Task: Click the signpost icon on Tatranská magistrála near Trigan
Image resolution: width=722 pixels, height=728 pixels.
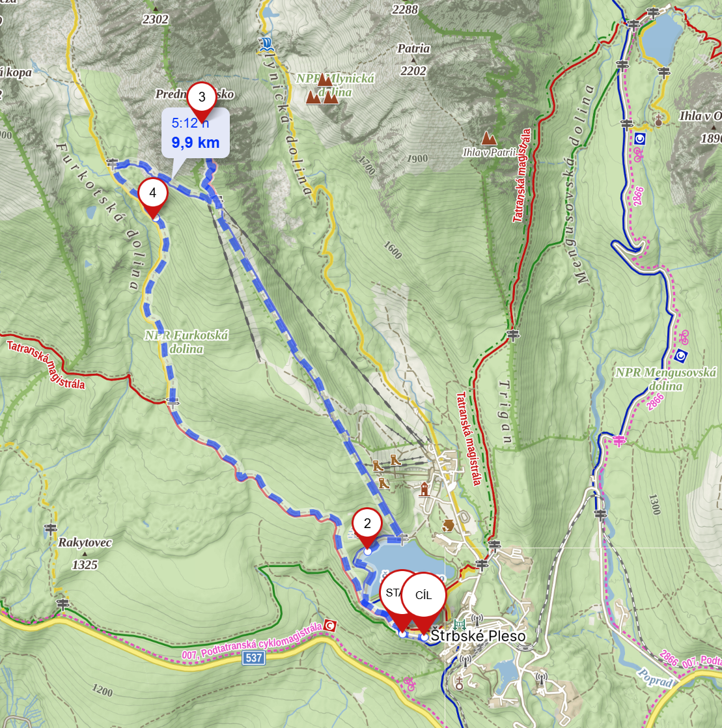Action: (512, 335)
